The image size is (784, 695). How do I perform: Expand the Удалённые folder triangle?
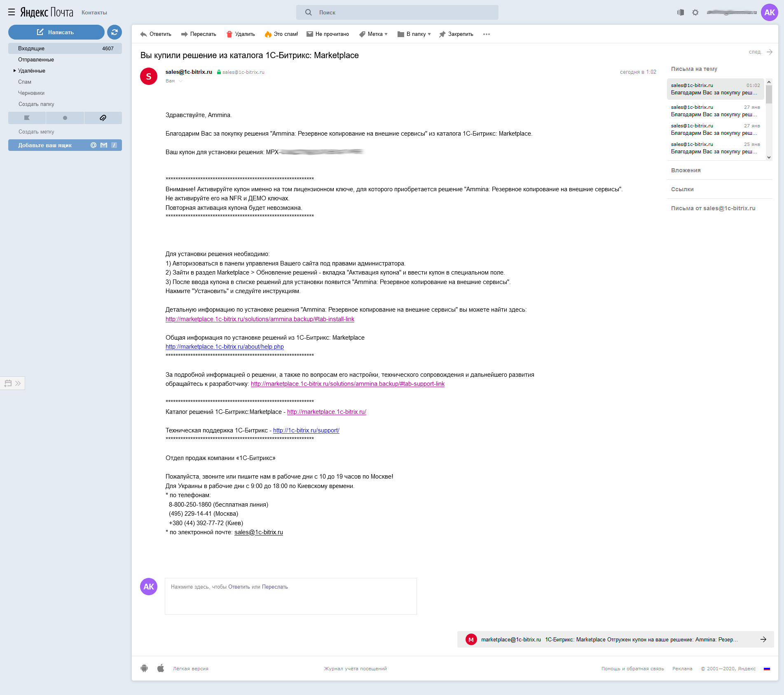coord(15,70)
